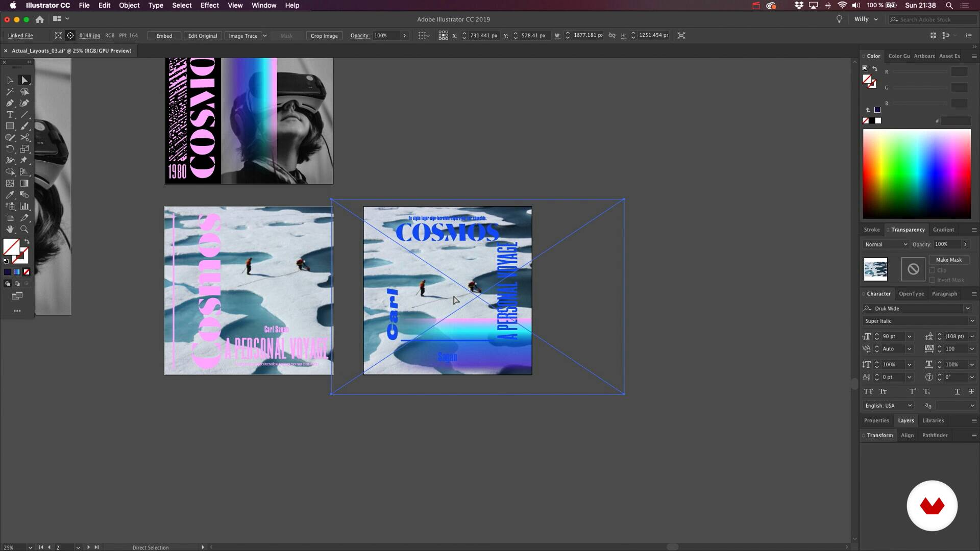The height and width of the screenshot is (551, 980).
Task: Select the Pen tool
Action: point(10,103)
